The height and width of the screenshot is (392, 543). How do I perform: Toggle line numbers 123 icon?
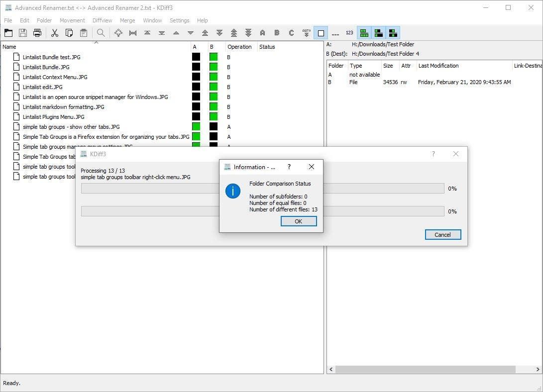[x=349, y=33]
